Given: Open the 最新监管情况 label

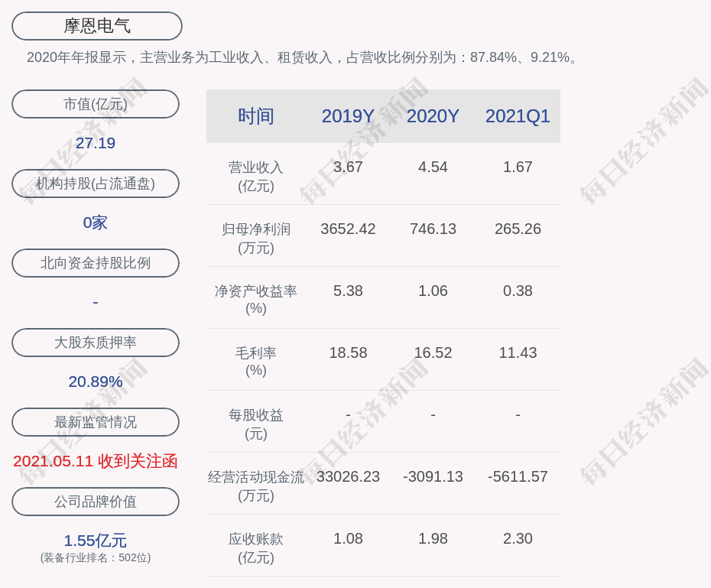Looking at the screenshot, I should [x=96, y=422].
